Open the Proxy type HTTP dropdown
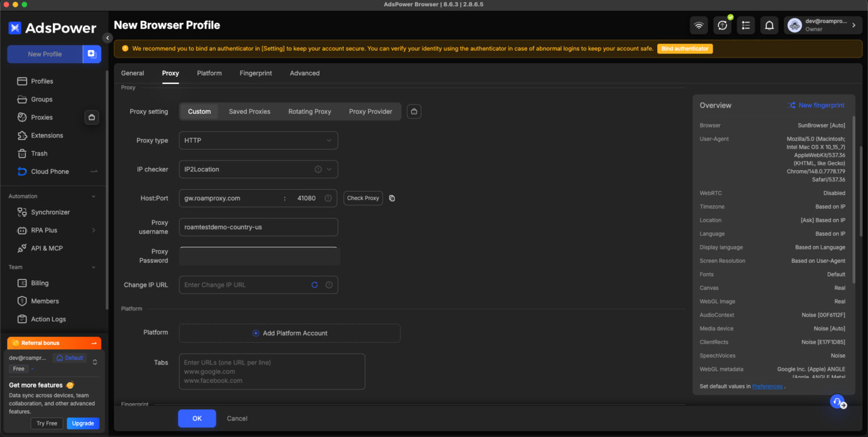868x437 pixels. [x=258, y=140]
